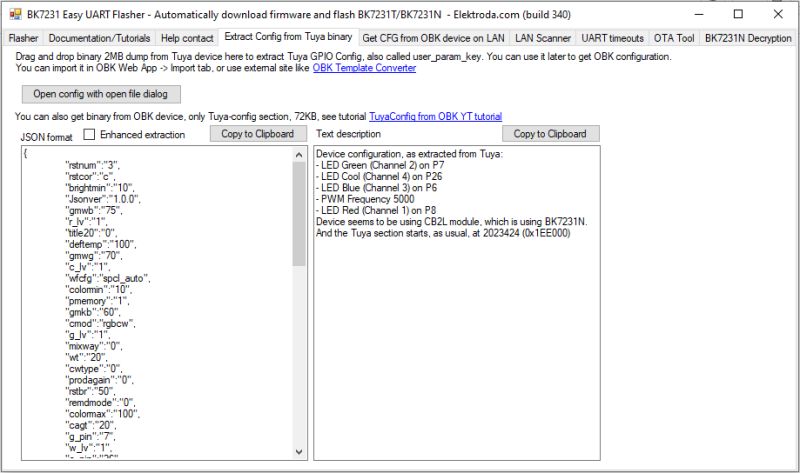The image size is (800, 473).
Task: Open the TuyaConfig from OBK YT tutorial link
Action: 435,116
